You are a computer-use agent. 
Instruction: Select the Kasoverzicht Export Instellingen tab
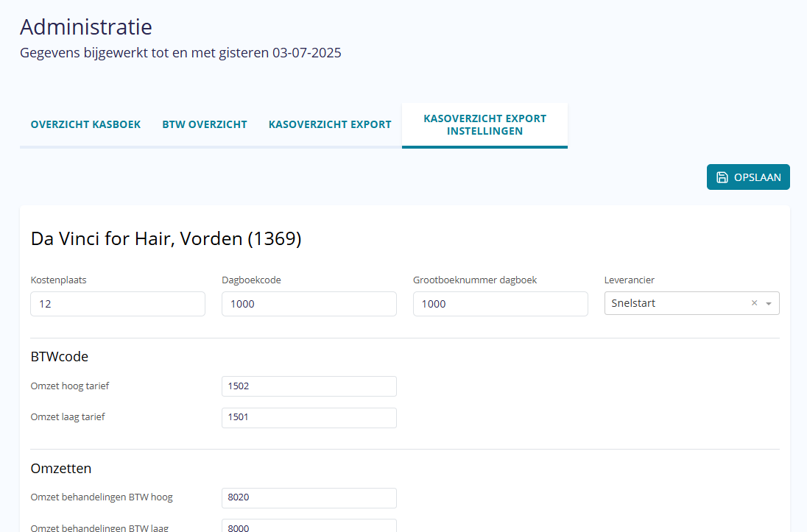484,124
